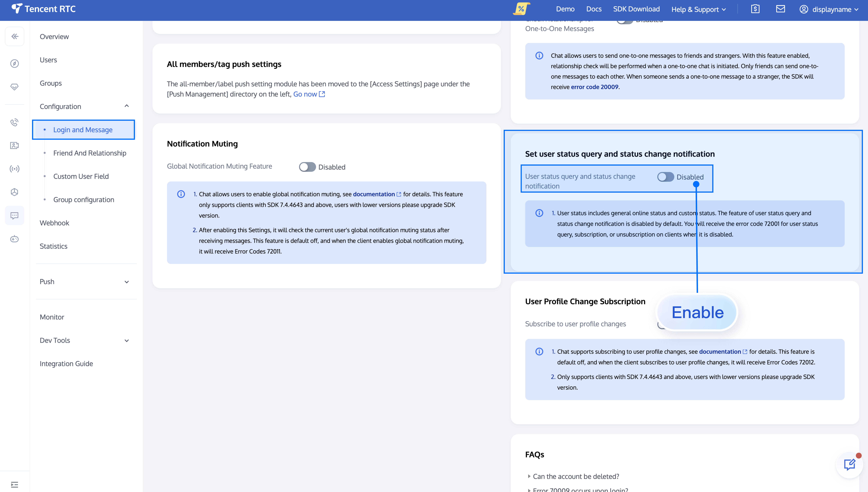Screen dimensions: 868x492
Task: Open the mail envelope icon in header
Action: click(780, 9)
